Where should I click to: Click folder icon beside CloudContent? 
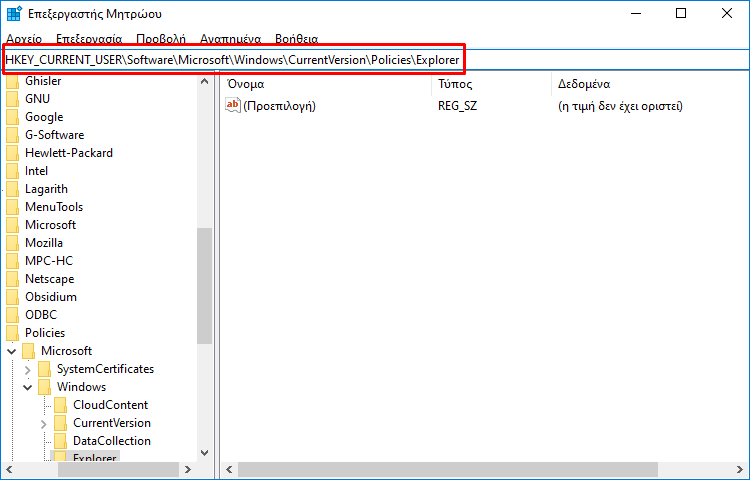[x=61, y=405]
